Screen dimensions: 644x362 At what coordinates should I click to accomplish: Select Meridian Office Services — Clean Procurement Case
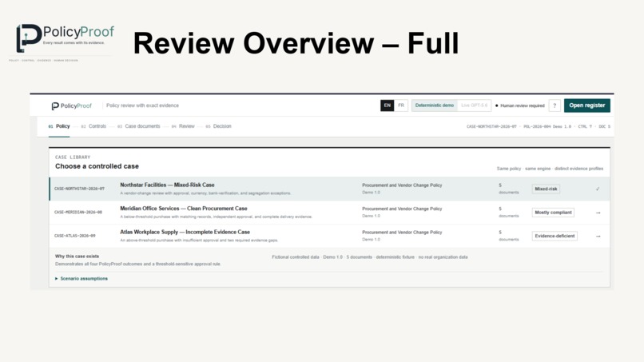[184, 209]
